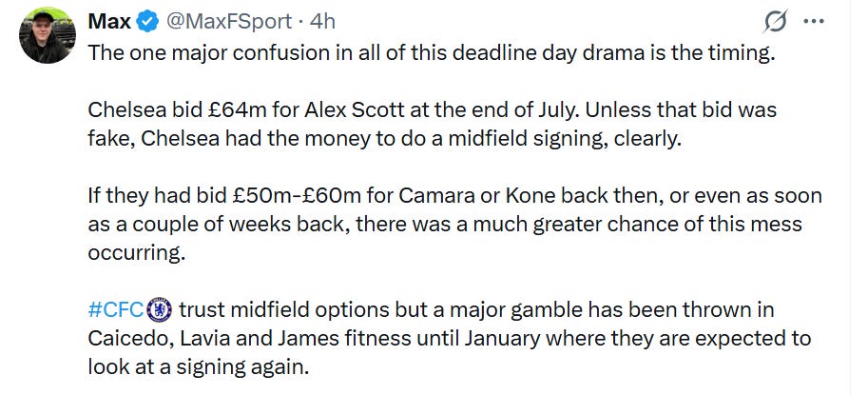Click the phrase 'Unless that bid was'

[681, 109]
